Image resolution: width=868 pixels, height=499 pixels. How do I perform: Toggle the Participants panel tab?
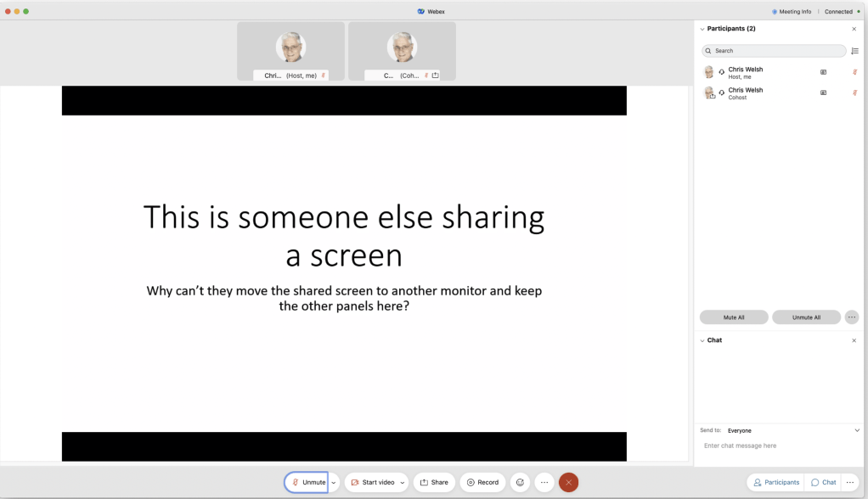(775, 482)
